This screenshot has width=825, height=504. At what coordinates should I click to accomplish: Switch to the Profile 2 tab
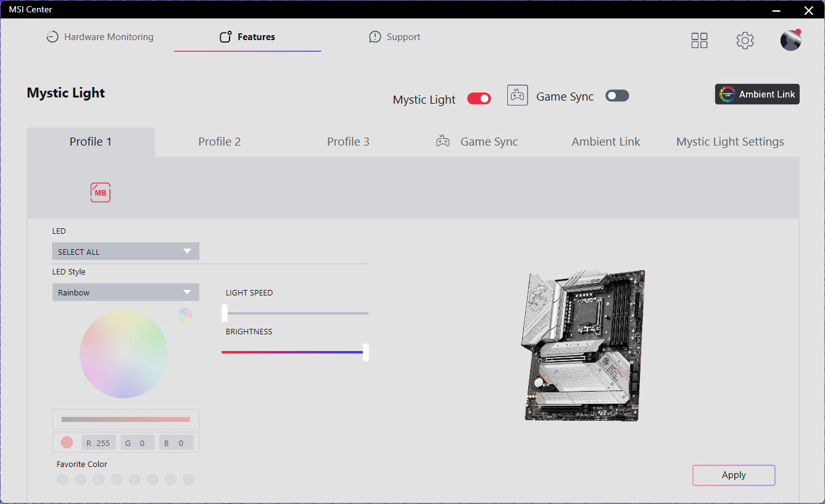220,141
